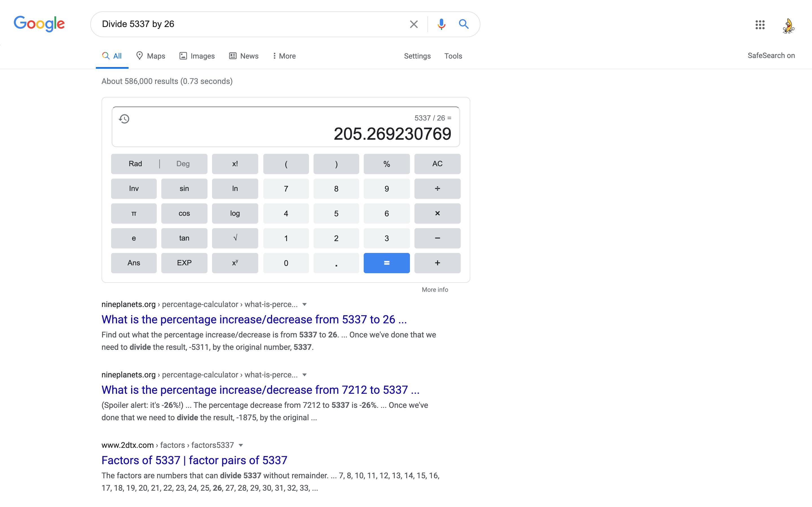Open dropdown arrow beside 2dtx.com result
The height and width of the screenshot is (507, 812).
tap(240, 445)
